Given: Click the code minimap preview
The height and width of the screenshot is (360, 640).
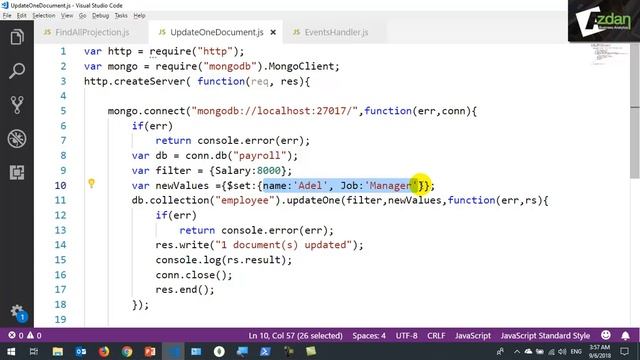Looking at the screenshot, I should click(610, 54).
